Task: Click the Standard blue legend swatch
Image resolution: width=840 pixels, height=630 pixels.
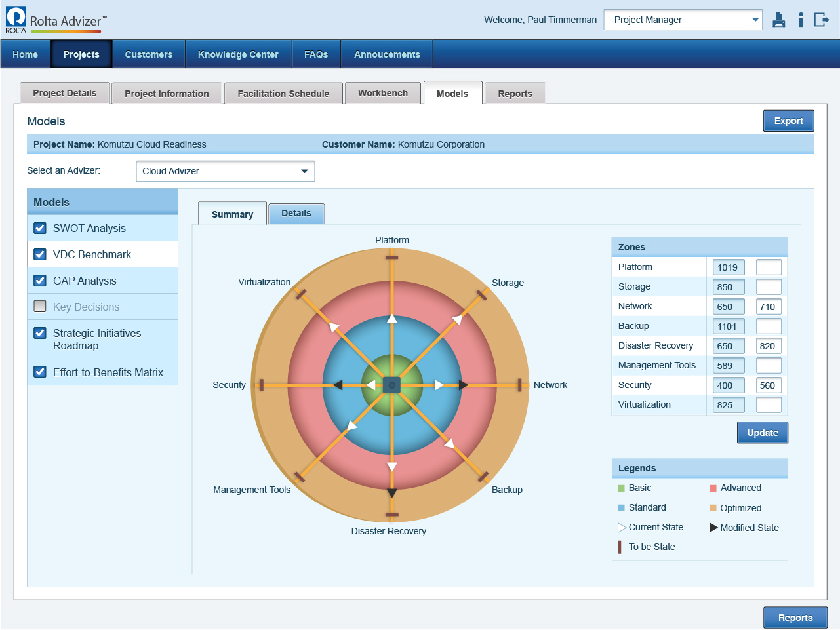Action: (x=621, y=508)
